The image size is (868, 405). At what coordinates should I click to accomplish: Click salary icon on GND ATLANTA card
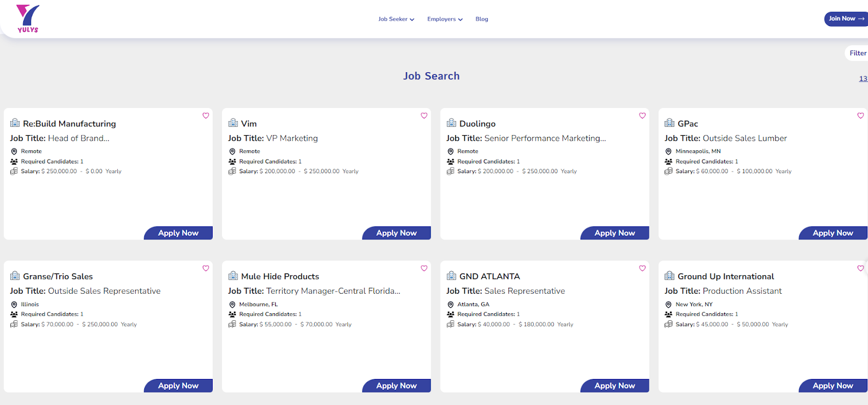[450, 324]
